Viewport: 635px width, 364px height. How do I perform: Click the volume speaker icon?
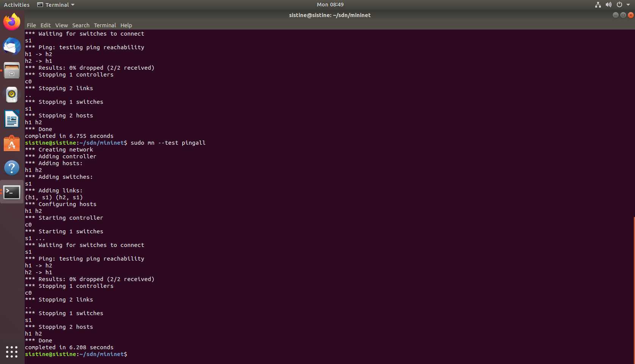tap(608, 5)
